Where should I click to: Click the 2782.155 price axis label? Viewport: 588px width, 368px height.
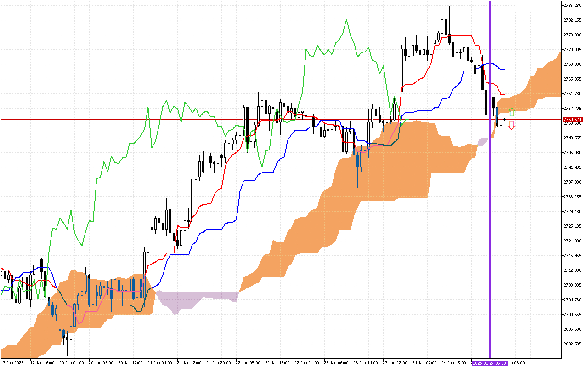572,20
